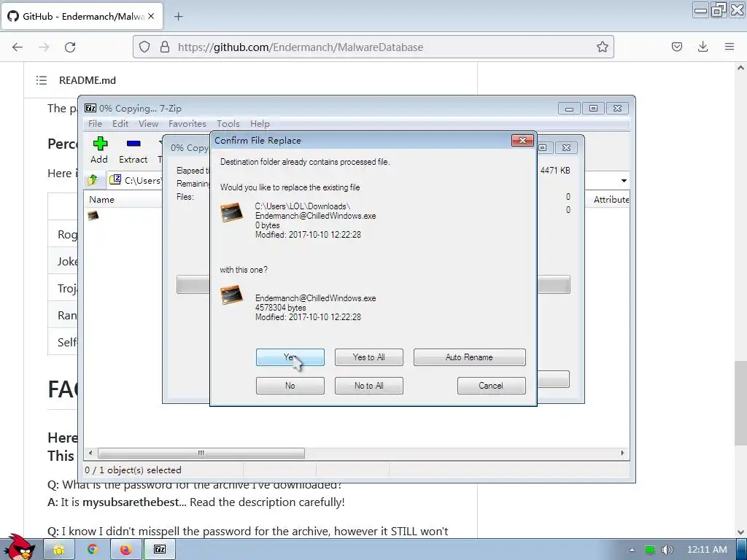The image size is (747, 560).
Task: Reload the GitHub page
Action: tap(70, 47)
